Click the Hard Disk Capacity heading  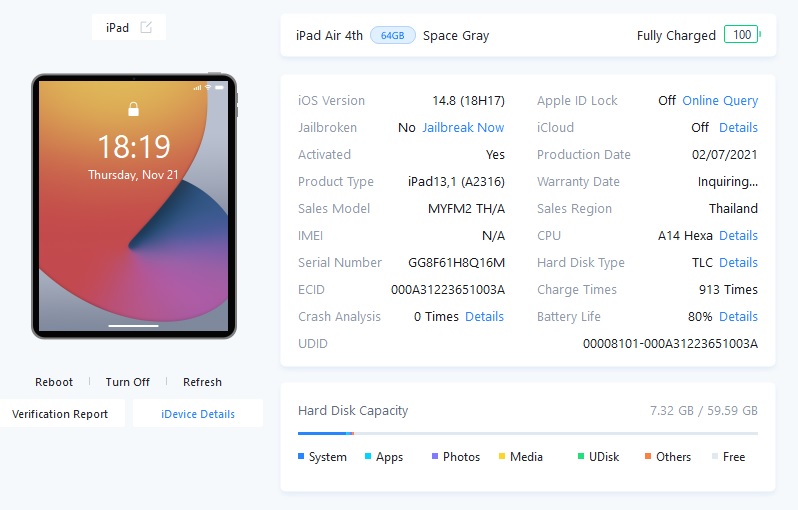click(353, 411)
